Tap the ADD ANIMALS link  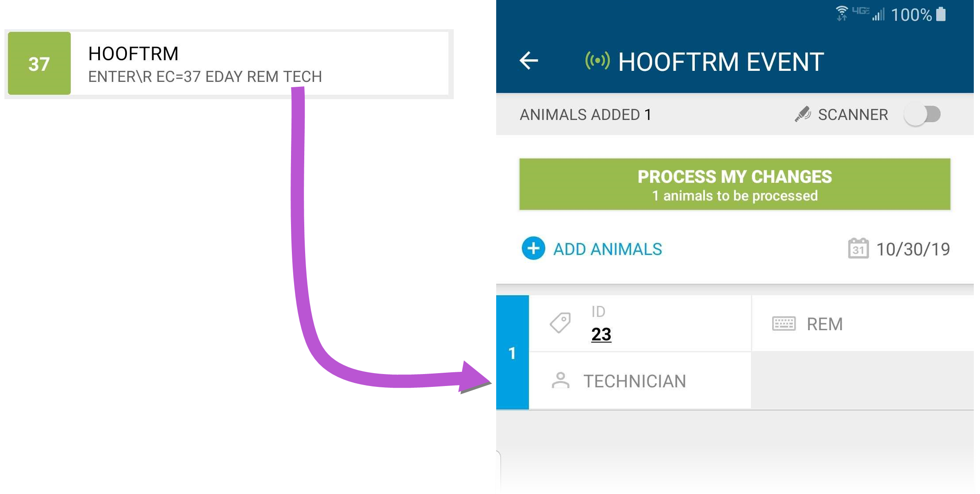click(x=608, y=249)
